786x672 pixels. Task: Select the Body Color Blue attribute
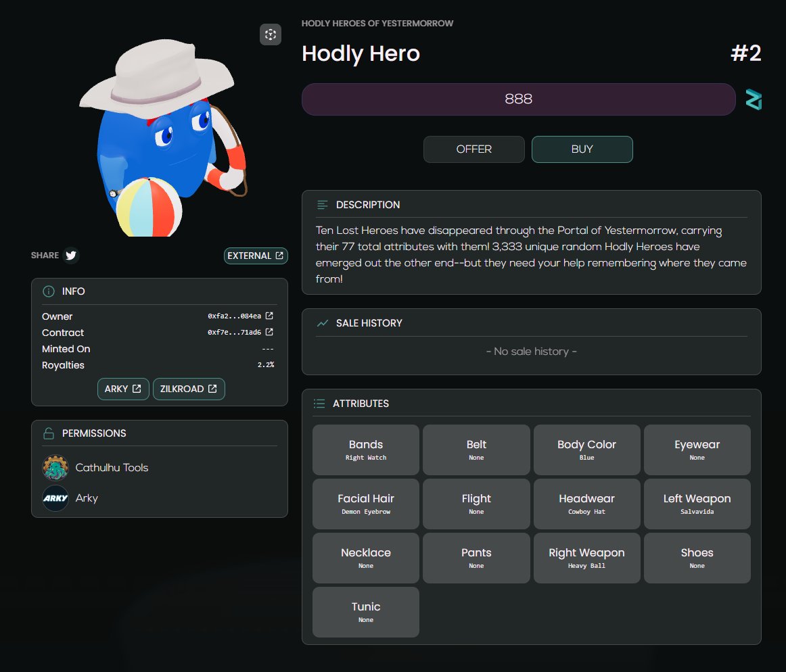[x=586, y=450]
